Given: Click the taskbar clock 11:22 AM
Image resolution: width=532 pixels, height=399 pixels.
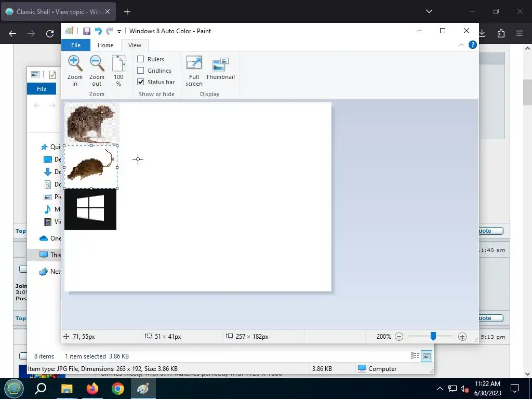Looking at the screenshot, I should (487, 384).
